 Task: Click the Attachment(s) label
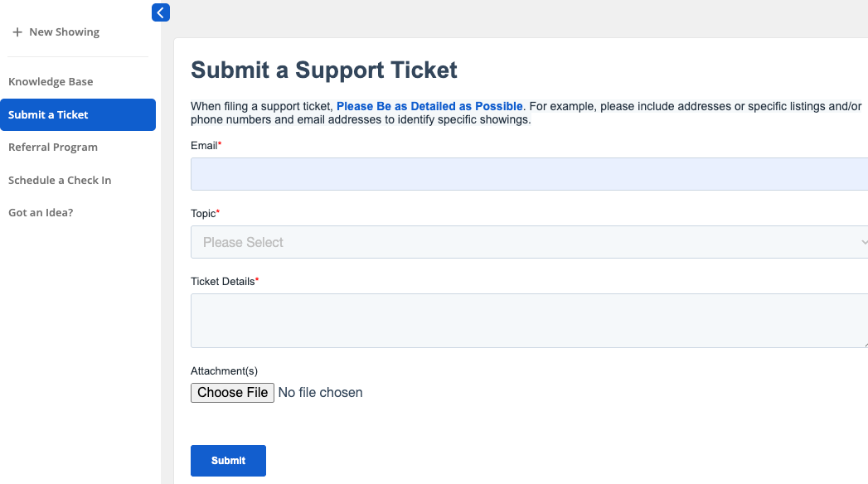[x=224, y=371]
